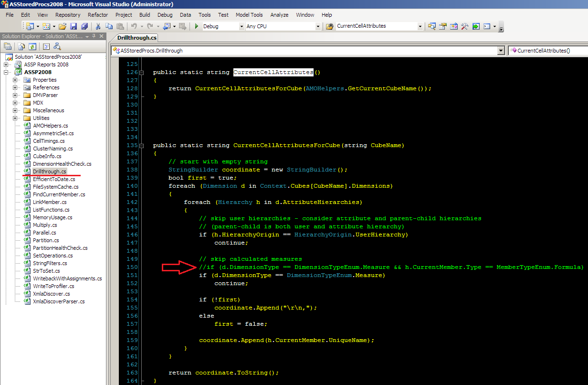Click Show All Files in Solution Explorer
The width and height of the screenshot is (588, 385).
pos(21,46)
